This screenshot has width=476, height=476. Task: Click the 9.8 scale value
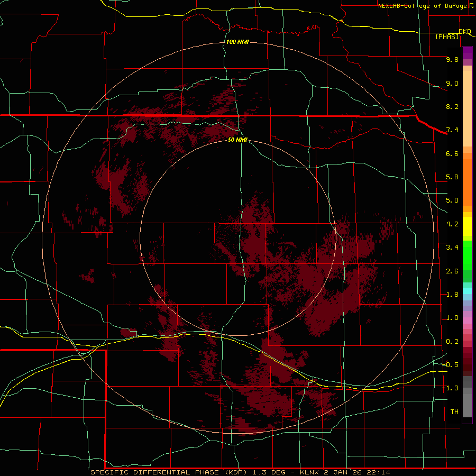(452, 59)
